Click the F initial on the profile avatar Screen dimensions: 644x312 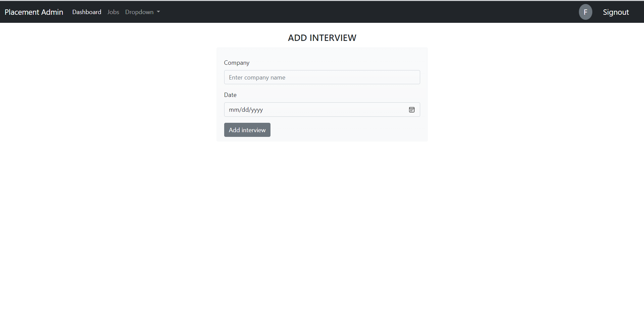[585, 12]
